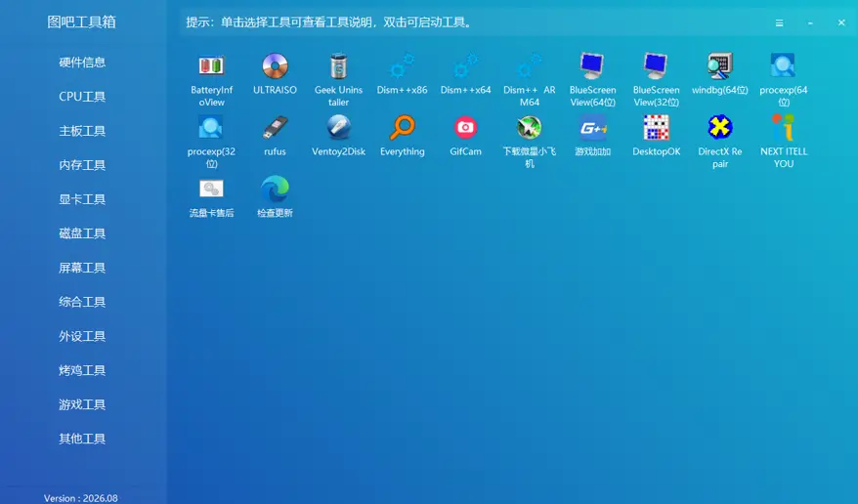This screenshot has height=504, width=858.
Task: Select the 检查更新 Edge icon
Action: coord(275,189)
